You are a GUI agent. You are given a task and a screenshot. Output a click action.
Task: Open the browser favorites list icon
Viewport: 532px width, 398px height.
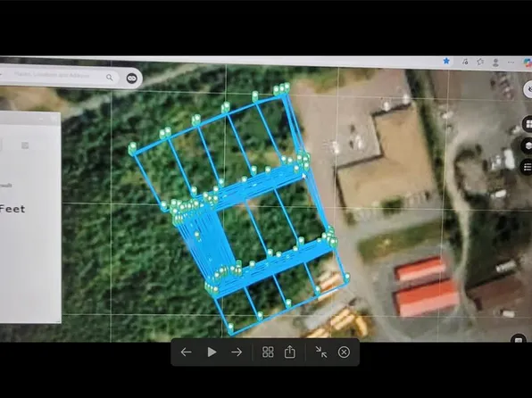click(x=480, y=62)
